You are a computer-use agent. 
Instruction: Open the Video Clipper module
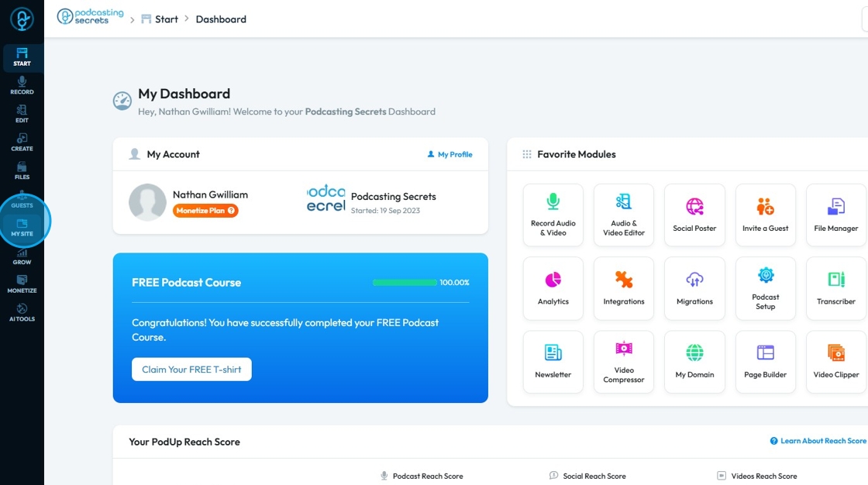(x=836, y=362)
